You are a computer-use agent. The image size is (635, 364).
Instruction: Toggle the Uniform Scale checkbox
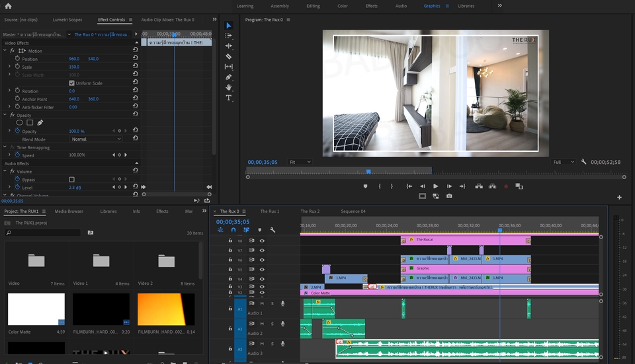tap(71, 83)
